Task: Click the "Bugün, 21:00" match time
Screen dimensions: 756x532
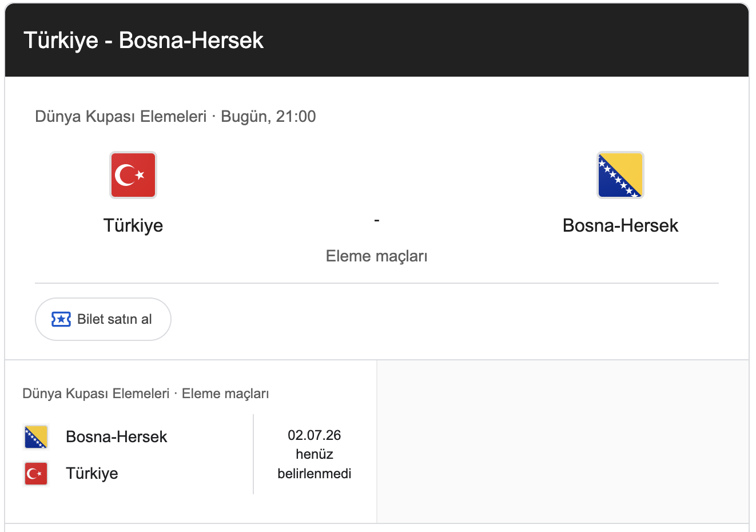Action: point(268,117)
